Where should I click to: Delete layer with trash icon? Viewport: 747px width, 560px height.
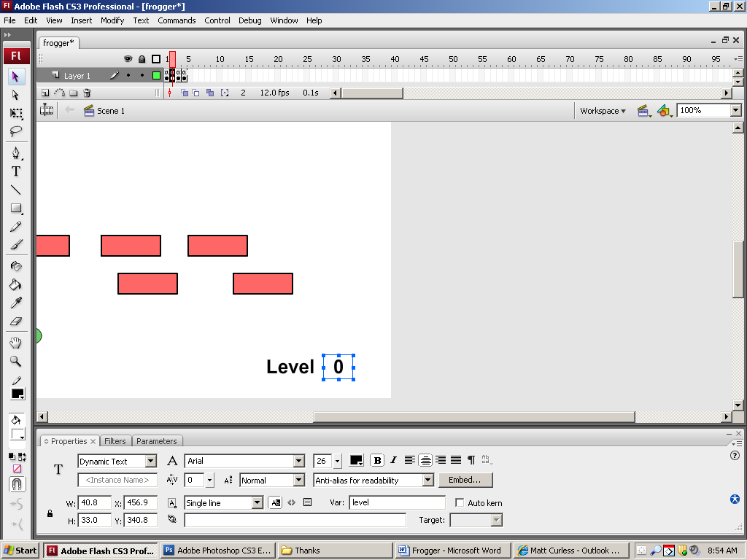[87, 93]
